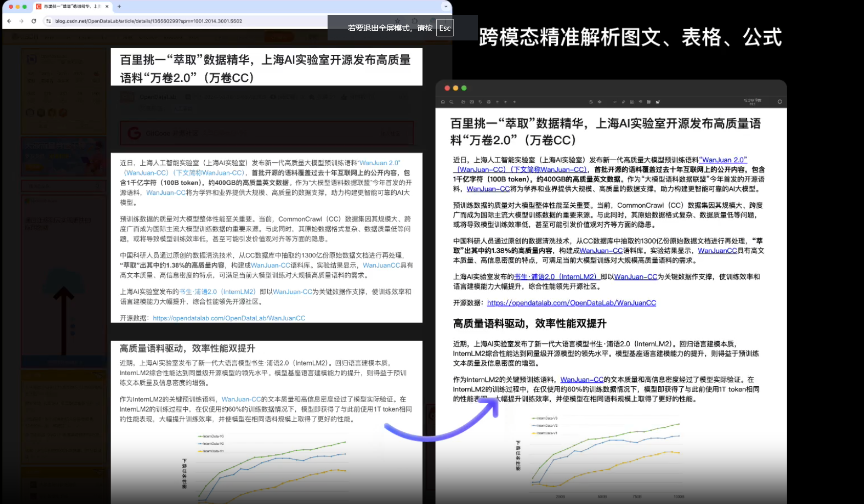Select the CSDN article browser tab
864x504 pixels.
click(72, 7)
